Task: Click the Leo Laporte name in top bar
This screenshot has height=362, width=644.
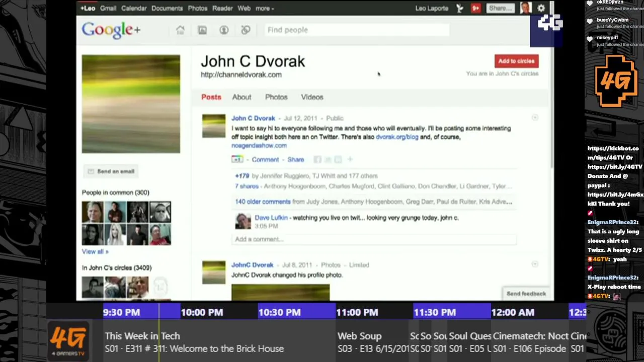Action: pos(432,8)
